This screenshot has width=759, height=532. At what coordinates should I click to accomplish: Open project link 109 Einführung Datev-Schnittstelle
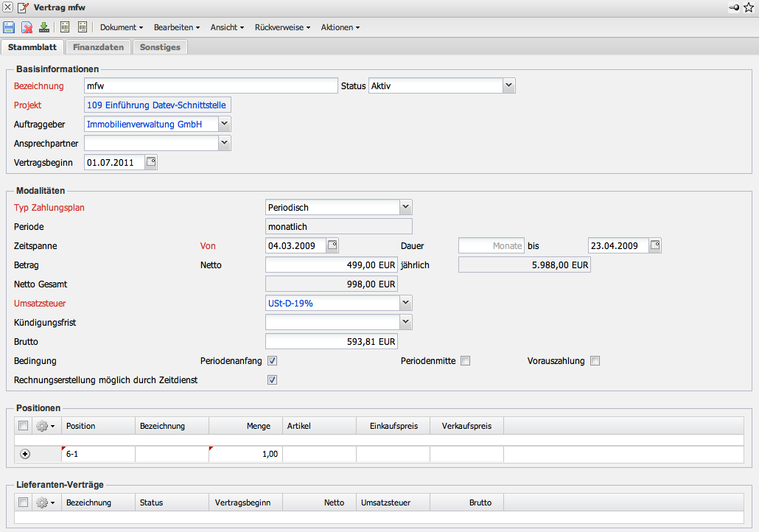[x=156, y=105]
